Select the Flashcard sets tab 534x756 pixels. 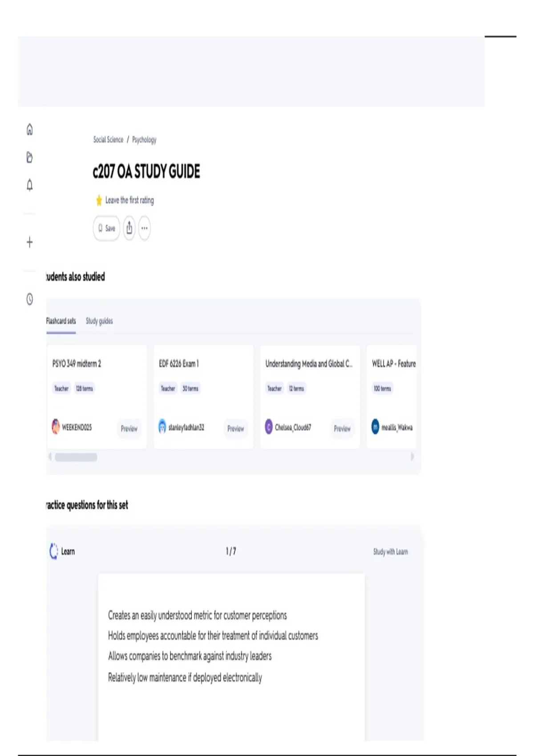click(x=61, y=321)
